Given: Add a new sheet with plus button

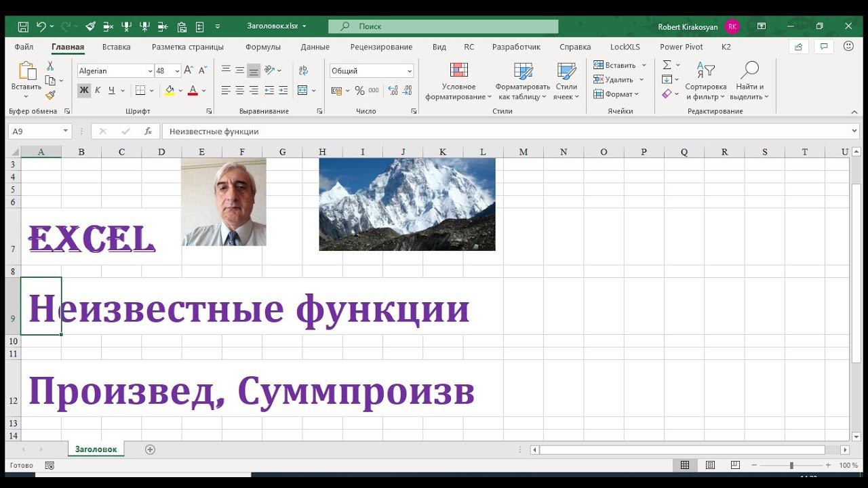Looking at the screenshot, I should point(151,449).
